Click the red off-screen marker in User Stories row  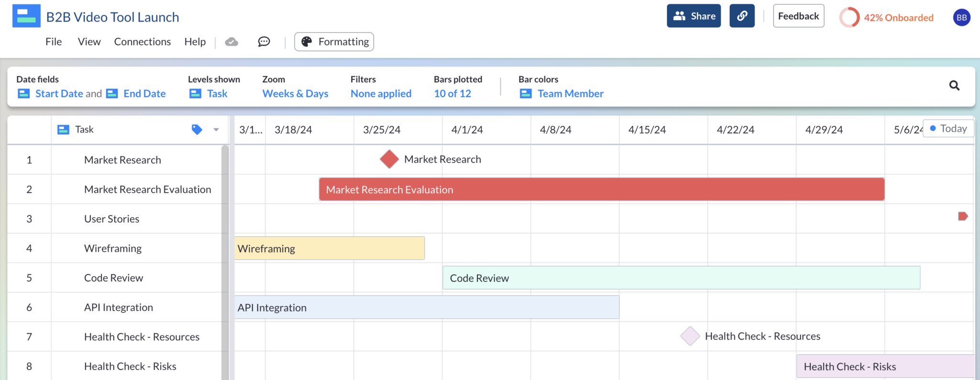click(x=963, y=216)
